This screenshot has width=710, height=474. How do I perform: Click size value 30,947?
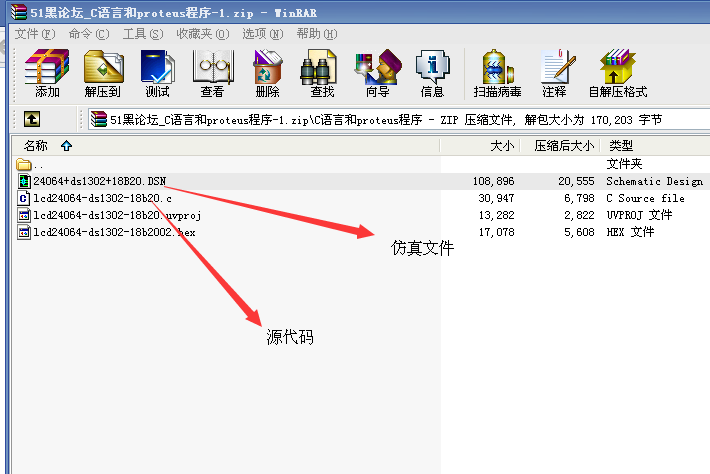(496, 198)
